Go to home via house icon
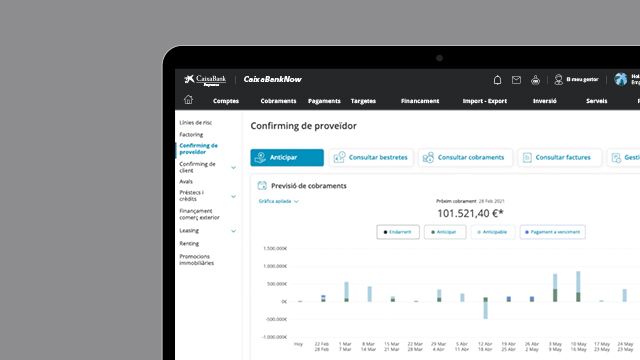640x360 pixels. pyautogui.click(x=188, y=100)
